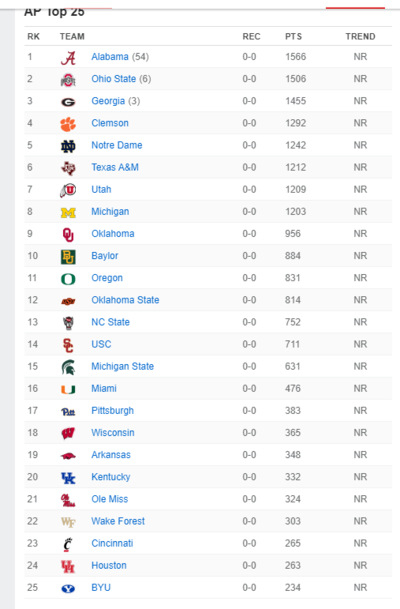The image size is (400, 609).
Task: Click the Michigan yellow M logo
Action: click(x=68, y=212)
